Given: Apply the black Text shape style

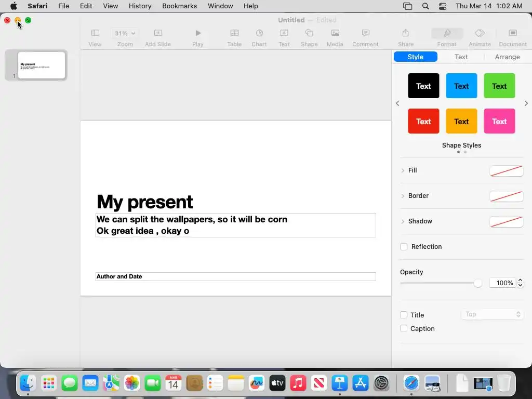Looking at the screenshot, I should pyautogui.click(x=423, y=86).
